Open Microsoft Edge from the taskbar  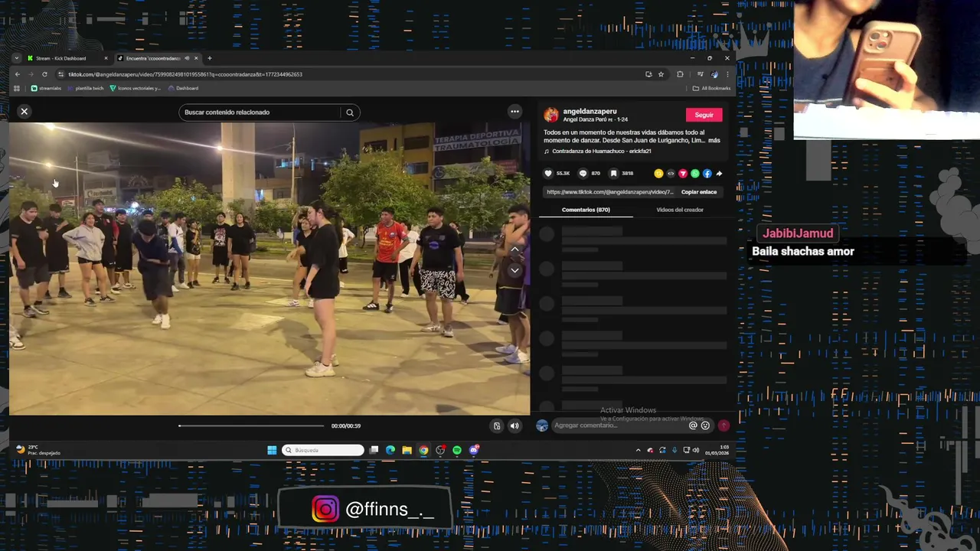tap(390, 450)
